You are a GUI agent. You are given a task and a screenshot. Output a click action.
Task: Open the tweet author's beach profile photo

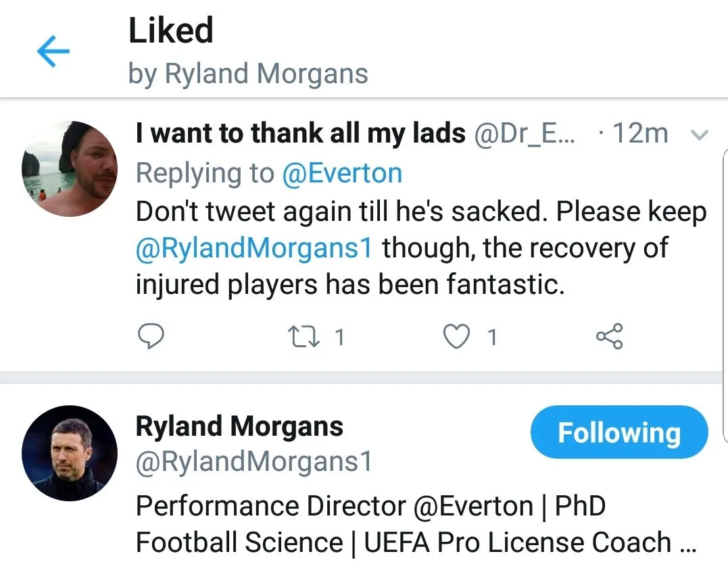pos(69,169)
